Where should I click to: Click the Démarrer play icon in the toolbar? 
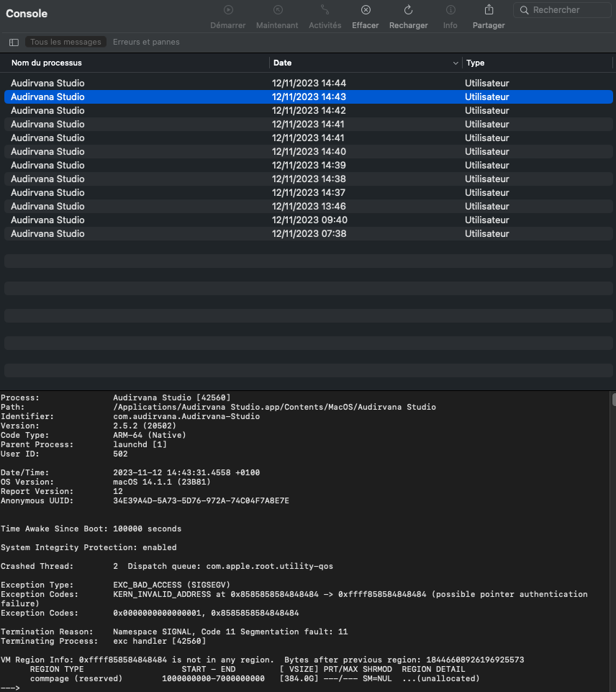228,9
